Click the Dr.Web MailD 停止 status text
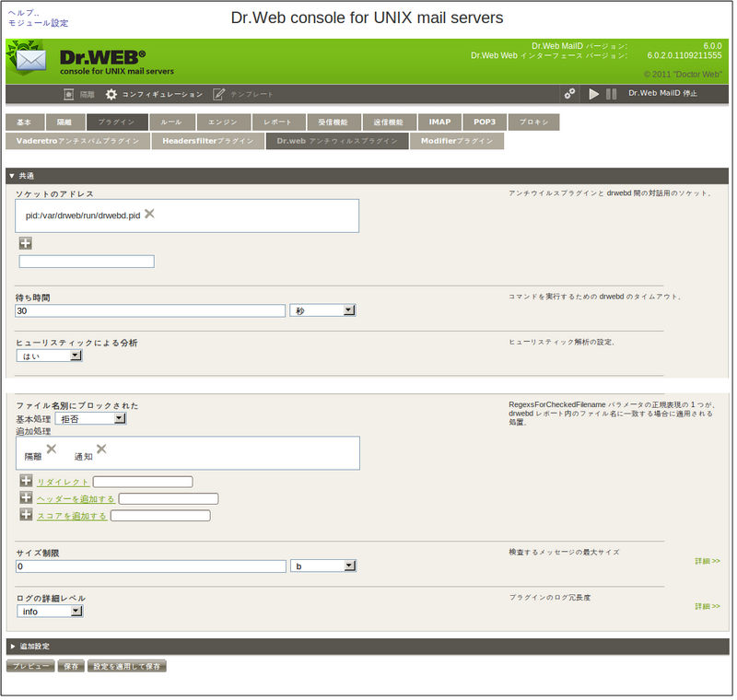Image resolution: width=737 pixels, height=700 pixels. click(x=662, y=94)
